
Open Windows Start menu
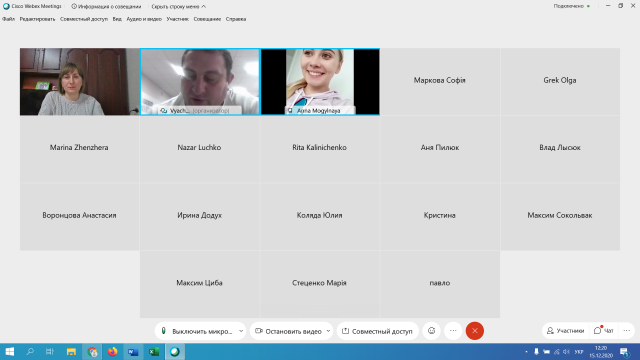coord(10,351)
